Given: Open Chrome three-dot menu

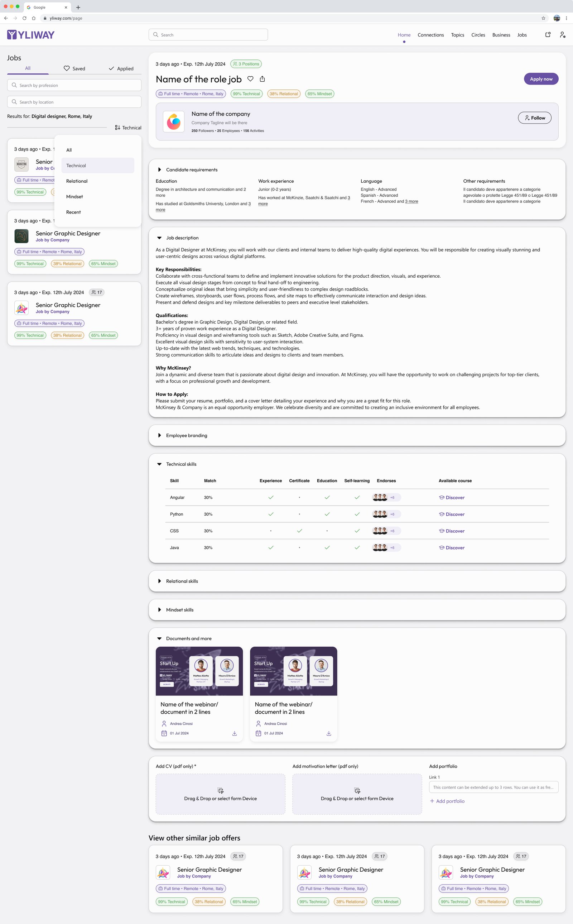Looking at the screenshot, I should 567,18.
